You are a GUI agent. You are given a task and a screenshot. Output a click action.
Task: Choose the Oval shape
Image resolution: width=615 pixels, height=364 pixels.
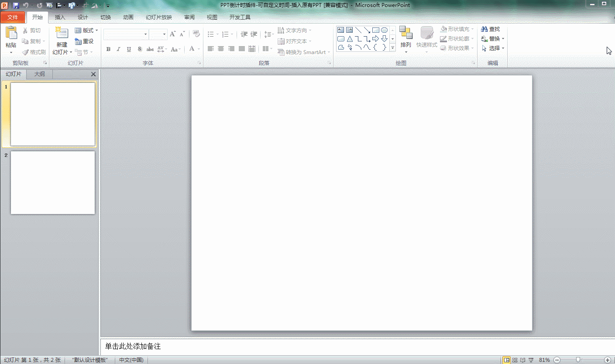pyautogui.click(x=384, y=30)
